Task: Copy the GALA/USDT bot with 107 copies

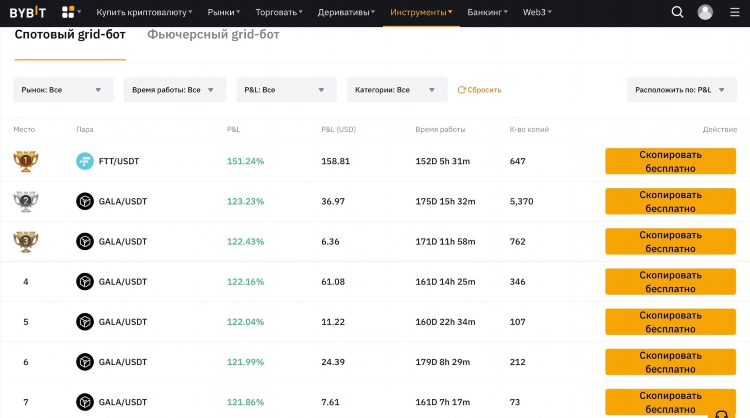Action: (x=670, y=322)
